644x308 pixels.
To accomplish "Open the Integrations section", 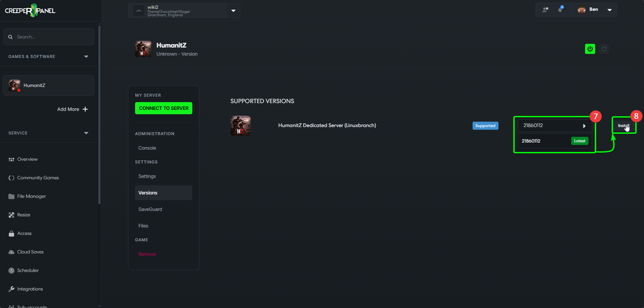I will tap(30, 289).
